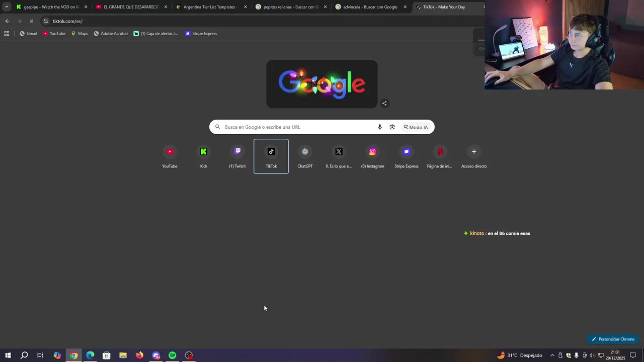Select the TikTok - Make Your Day tab
The height and width of the screenshot is (362, 644).
pyautogui.click(x=448, y=7)
